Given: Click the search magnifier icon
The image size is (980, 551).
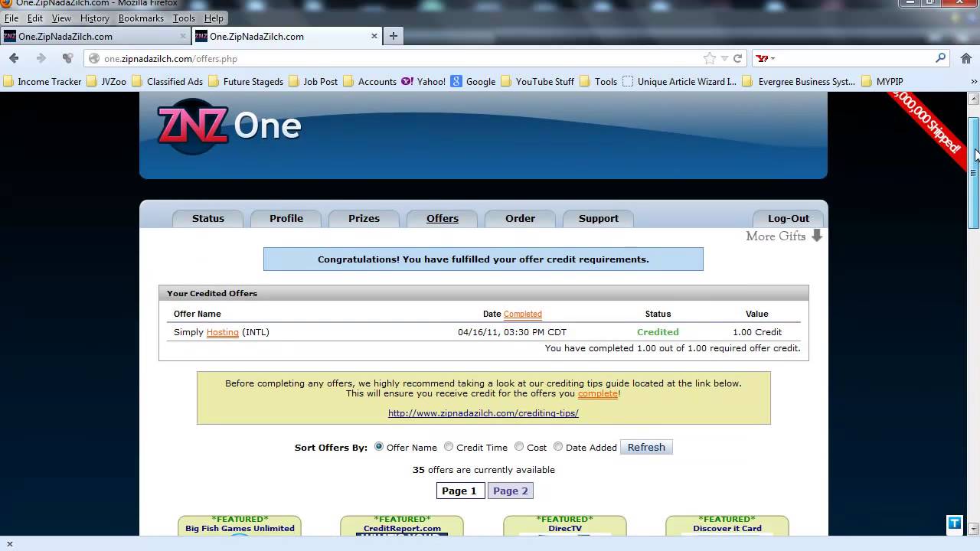Looking at the screenshot, I should (941, 58).
